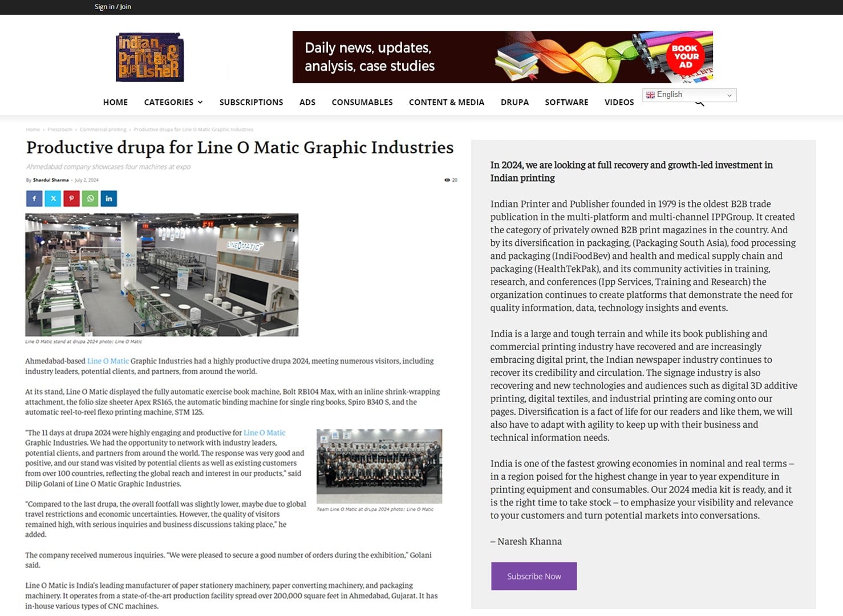The height and width of the screenshot is (616, 843).
Task: Open the search magnifier icon
Action: tap(699, 103)
